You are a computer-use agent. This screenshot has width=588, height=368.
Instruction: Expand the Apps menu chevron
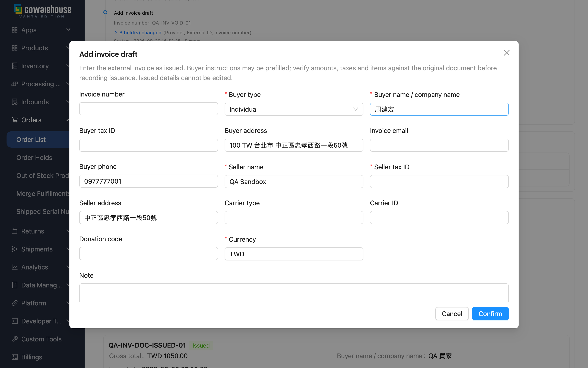coord(68,30)
